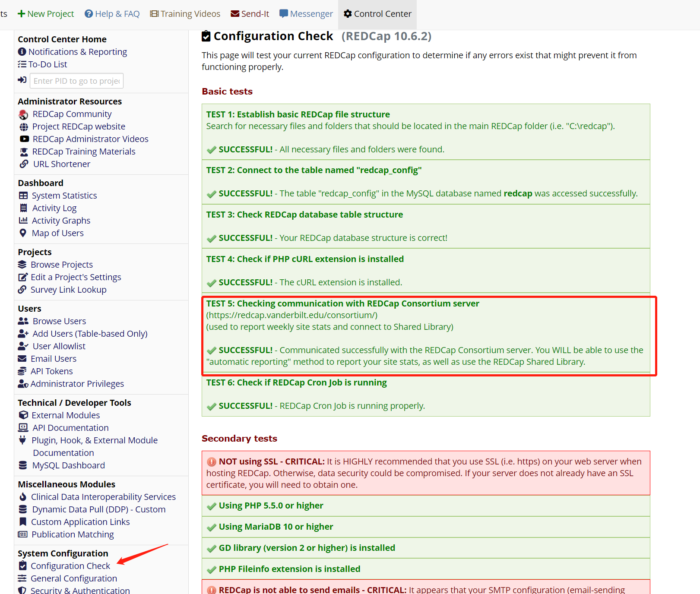700x594 pixels.
Task: Click the add-user icon beside Add Users
Action: coord(23,334)
